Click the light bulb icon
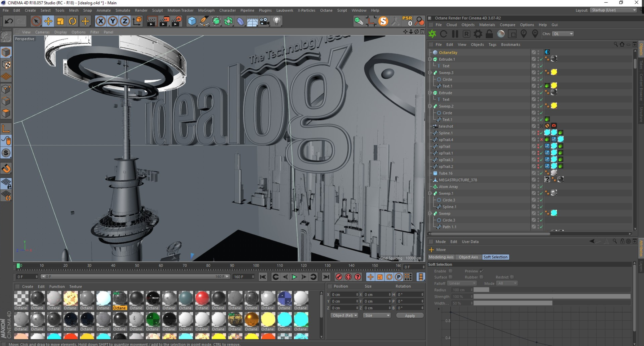This screenshot has height=346, width=644. (x=277, y=21)
